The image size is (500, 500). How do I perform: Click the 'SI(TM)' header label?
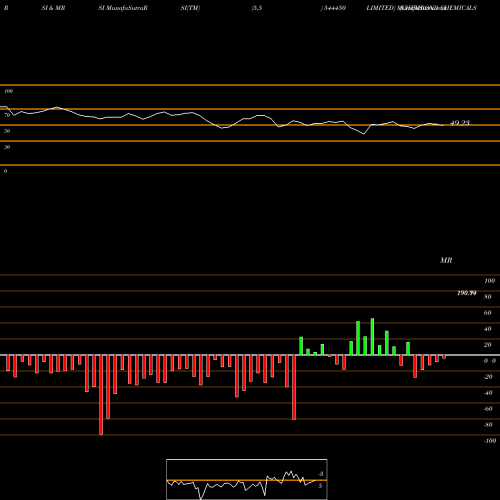[x=190, y=8]
